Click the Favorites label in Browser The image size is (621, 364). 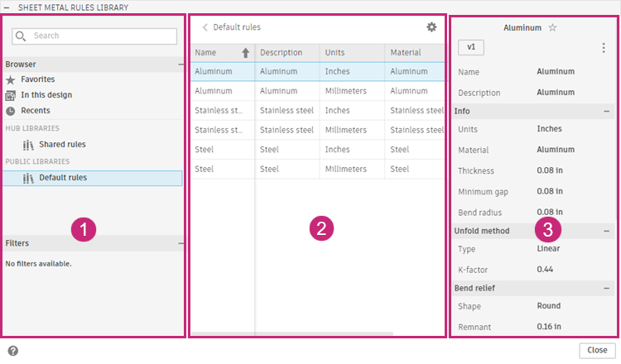[38, 79]
